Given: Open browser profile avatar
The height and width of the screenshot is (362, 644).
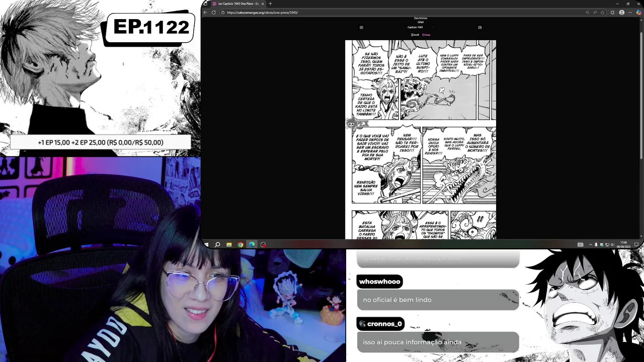Looking at the screenshot, I should tap(622, 12).
